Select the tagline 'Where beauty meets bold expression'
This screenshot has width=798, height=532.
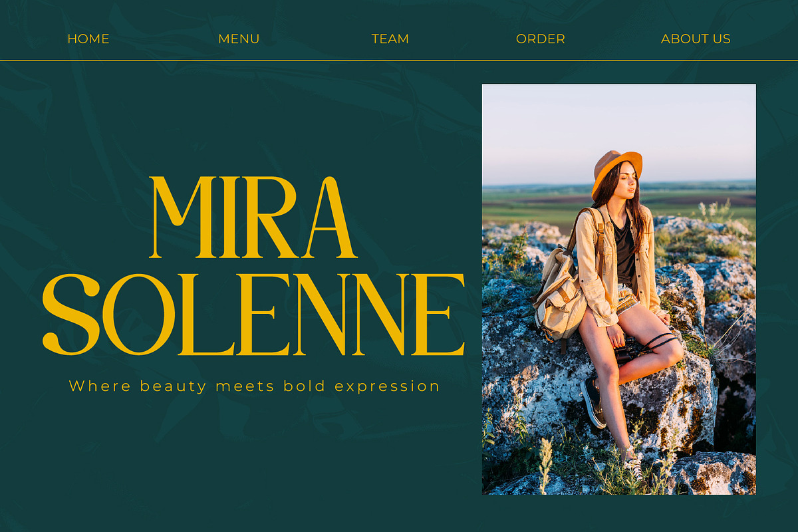[254, 386]
